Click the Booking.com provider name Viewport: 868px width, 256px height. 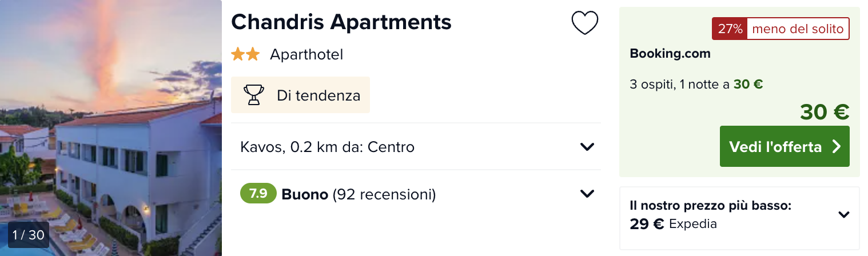point(670,54)
